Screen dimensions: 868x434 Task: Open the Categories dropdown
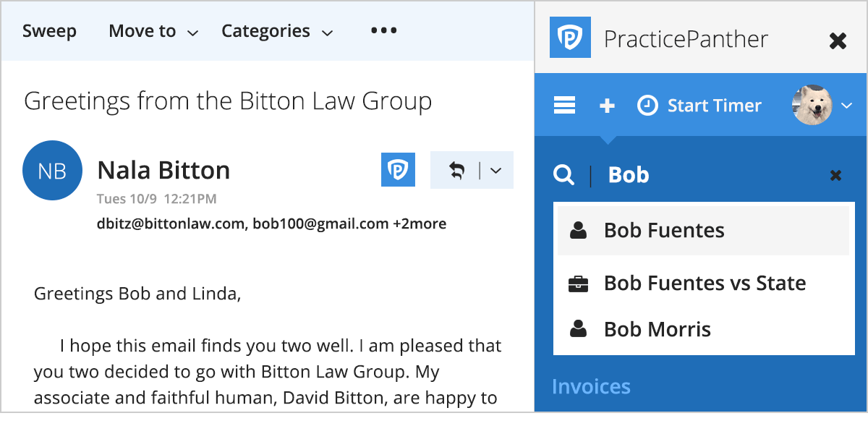pos(277,31)
